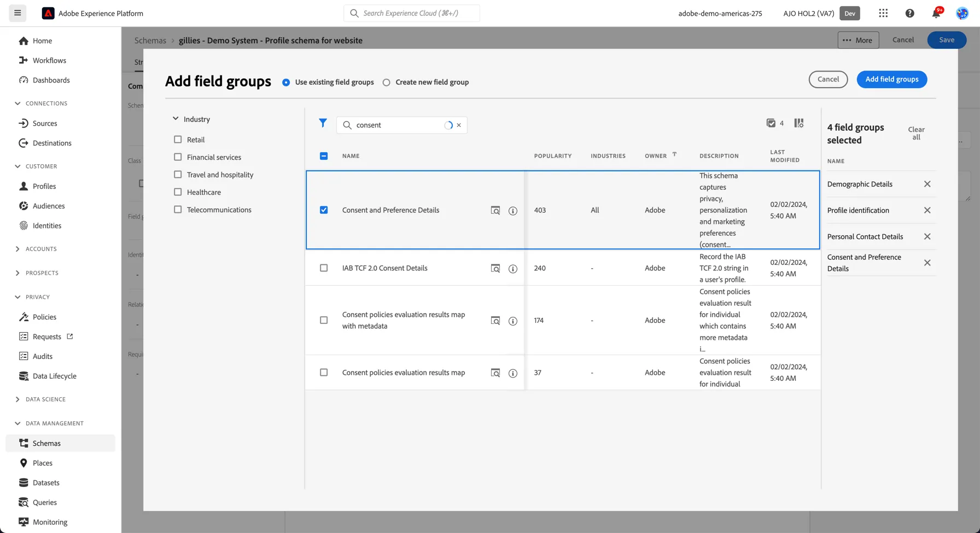Viewport: 980px width, 533px height.
Task: Select Use existing field groups option
Action: click(286, 82)
